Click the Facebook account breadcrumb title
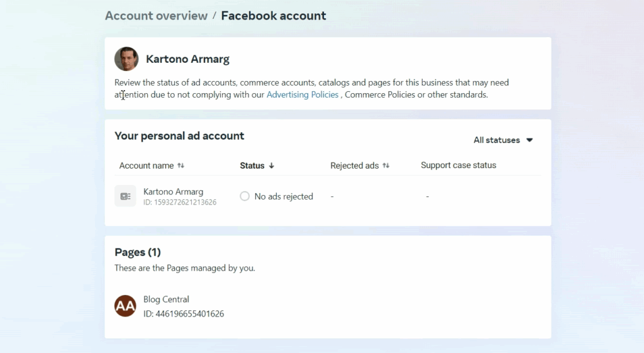This screenshot has height=353, width=644. (273, 16)
